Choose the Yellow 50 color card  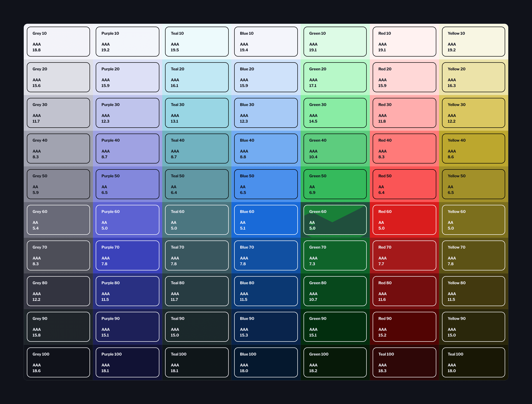(x=473, y=184)
